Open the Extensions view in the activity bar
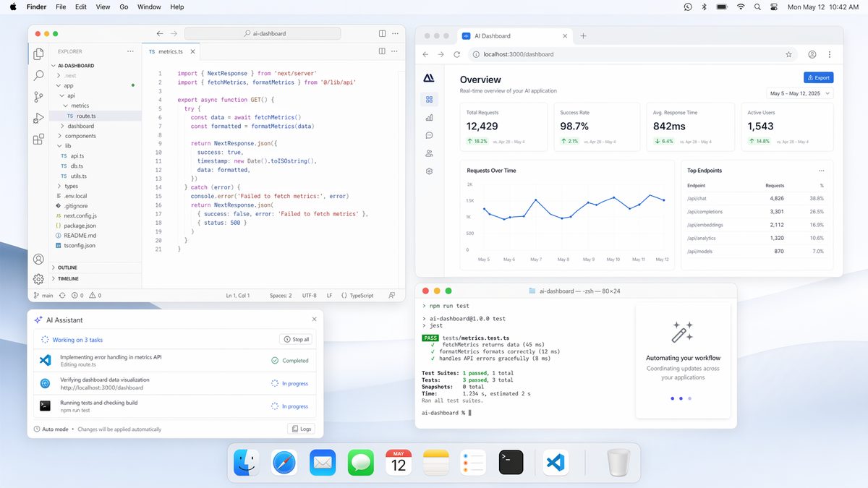 (x=38, y=140)
